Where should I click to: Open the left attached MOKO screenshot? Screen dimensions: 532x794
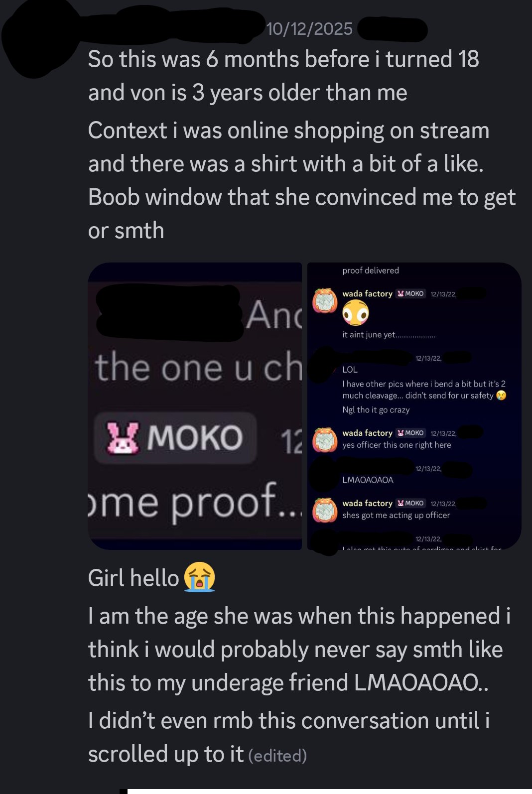195,406
